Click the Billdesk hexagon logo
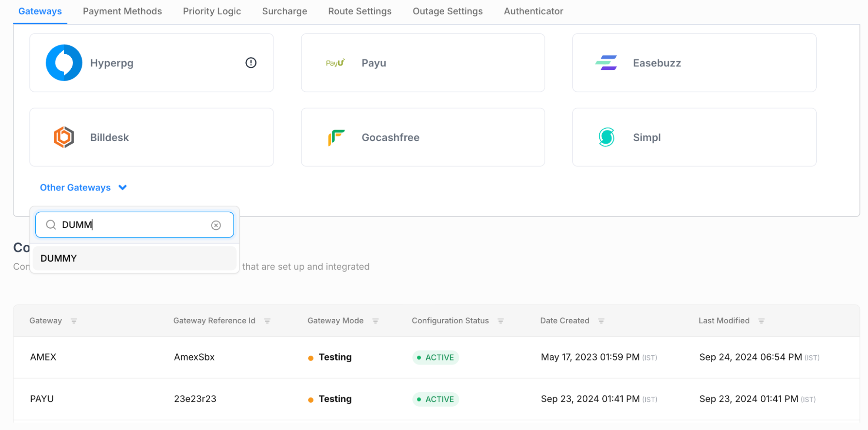 pos(64,138)
